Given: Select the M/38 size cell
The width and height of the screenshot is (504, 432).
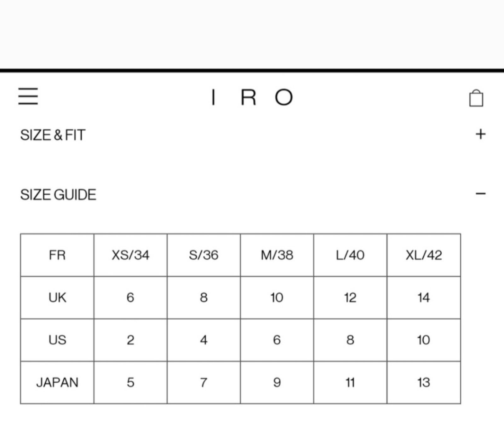Looking at the screenshot, I should [x=277, y=255].
